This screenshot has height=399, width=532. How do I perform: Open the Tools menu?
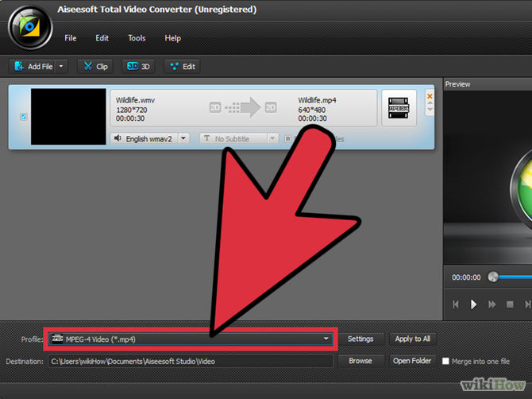coord(137,38)
